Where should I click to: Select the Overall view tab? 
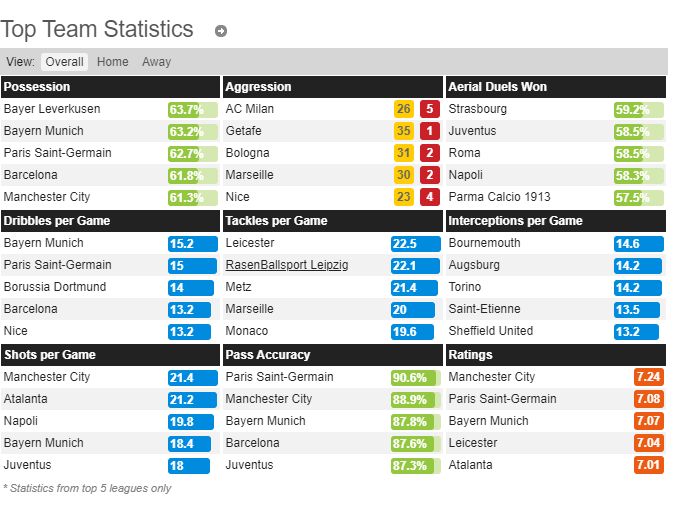pyautogui.click(x=64, y=62)
